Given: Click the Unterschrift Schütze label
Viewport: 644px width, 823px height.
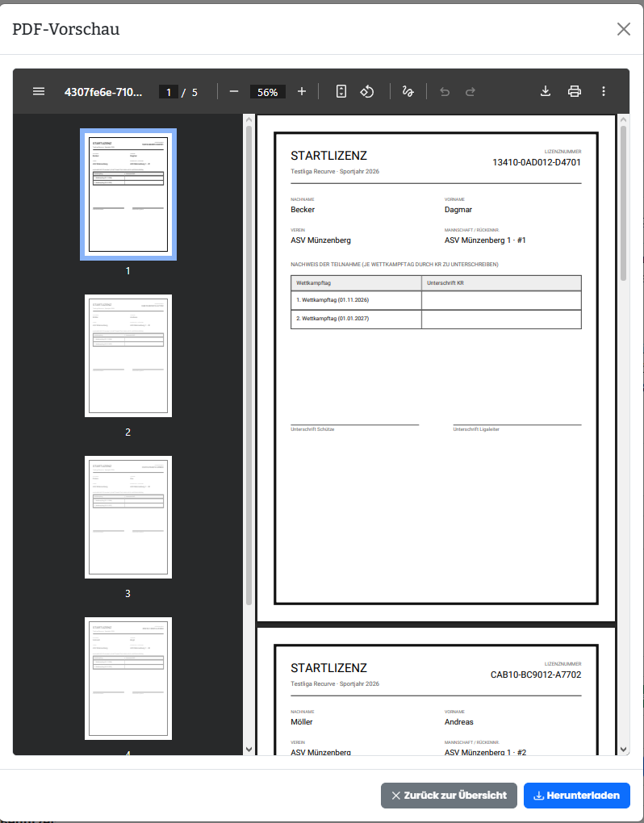Looking at the screenshot, I should [312, 429].
